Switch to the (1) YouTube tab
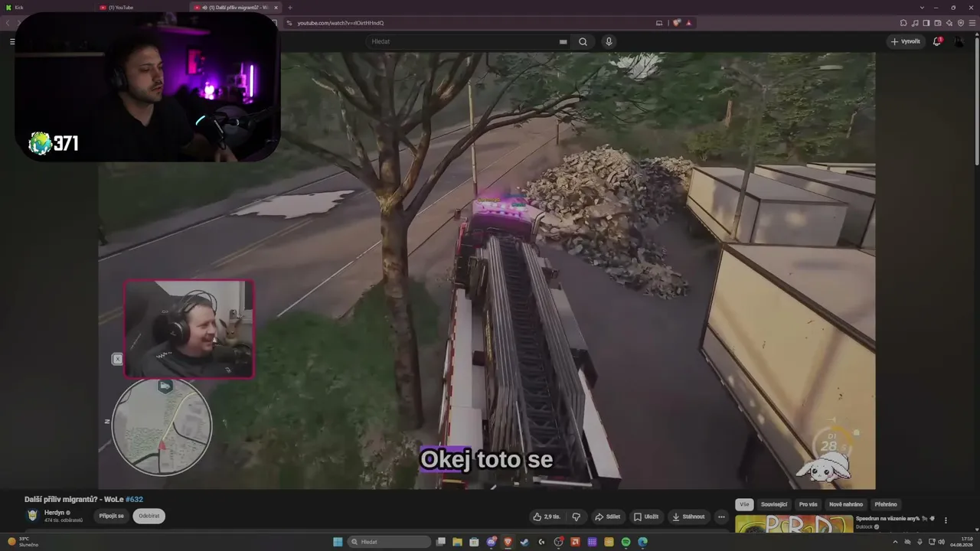Viewport: 980px width, 551px height. click(x=142, y=8)
